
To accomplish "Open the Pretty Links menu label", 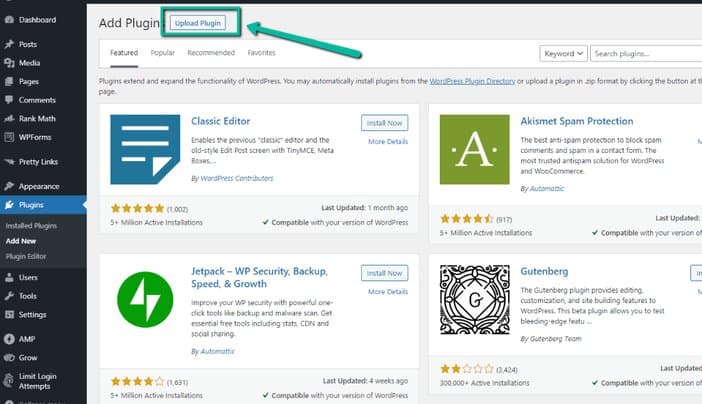I will pyautogui.click(x=39, y=162).
